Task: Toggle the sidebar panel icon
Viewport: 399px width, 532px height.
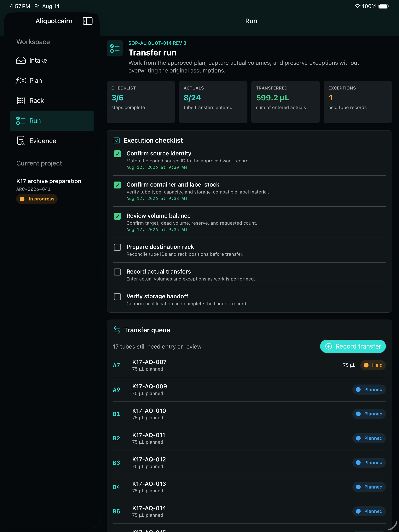Action: tap(88, 21)
